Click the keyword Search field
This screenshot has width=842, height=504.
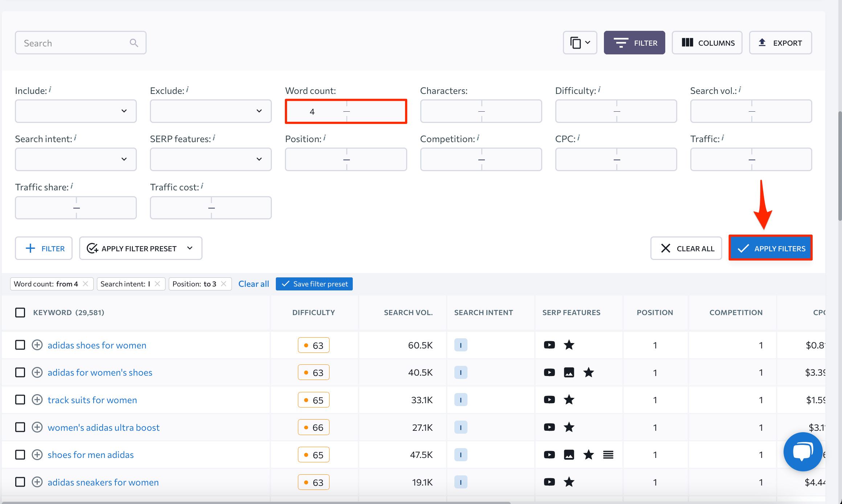point(81,43)
